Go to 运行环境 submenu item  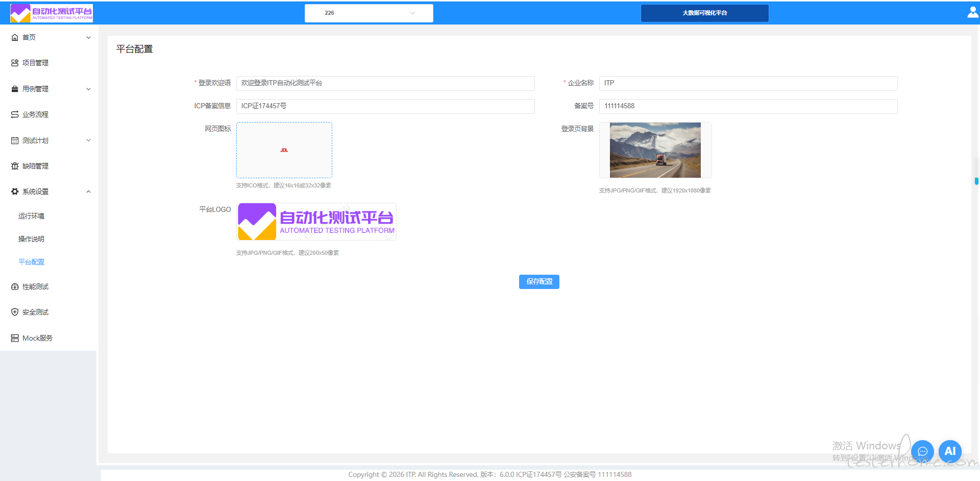(31, 216)
